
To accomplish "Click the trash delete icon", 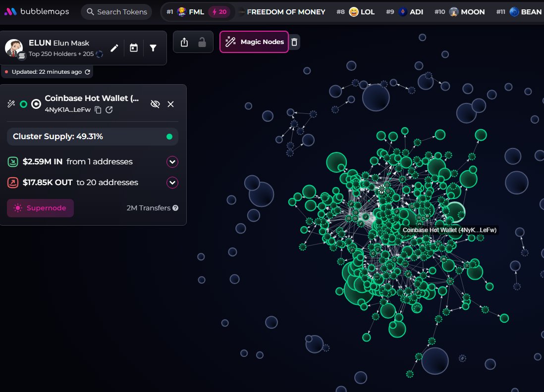I will (294, 42).
